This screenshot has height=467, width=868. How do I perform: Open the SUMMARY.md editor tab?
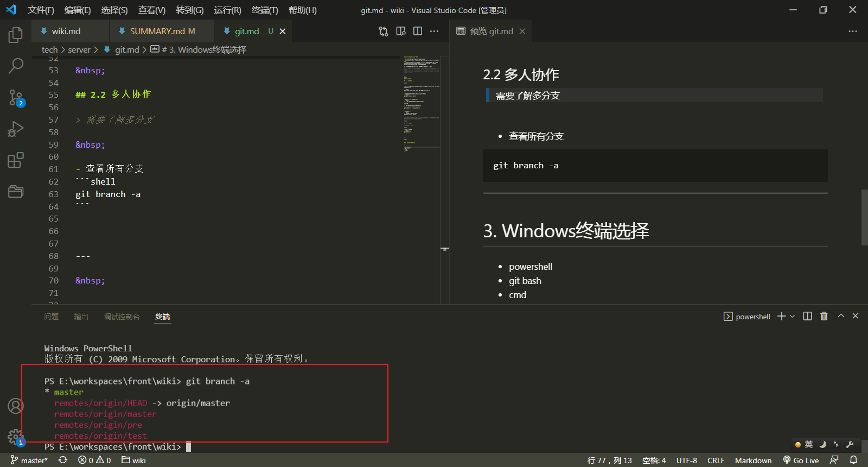[162, 31]
